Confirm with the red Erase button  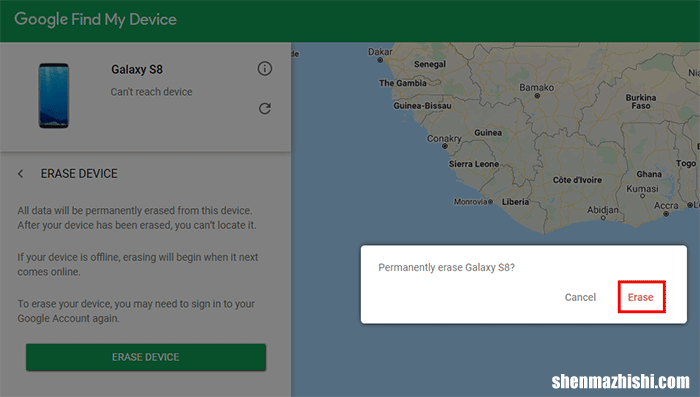tap(641, 297)
